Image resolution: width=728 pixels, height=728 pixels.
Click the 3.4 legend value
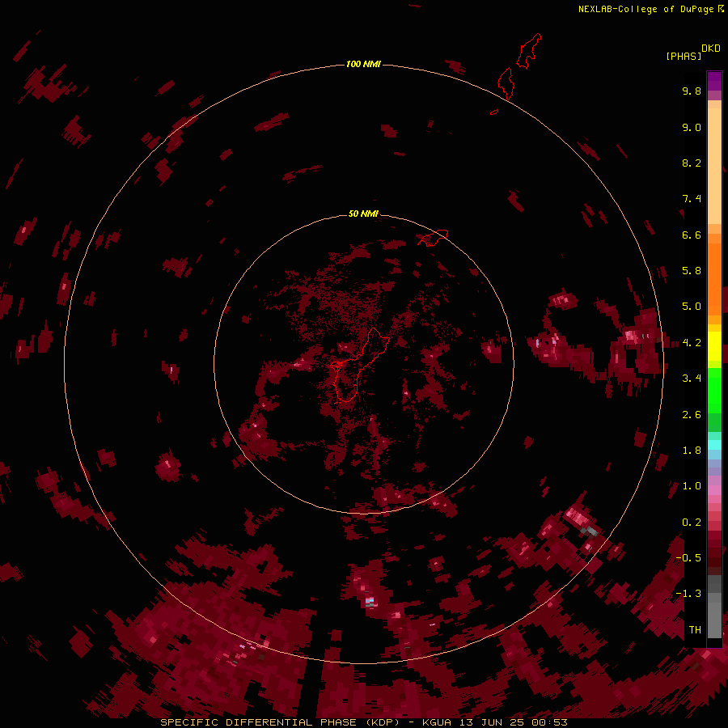[x=692, y=379]
